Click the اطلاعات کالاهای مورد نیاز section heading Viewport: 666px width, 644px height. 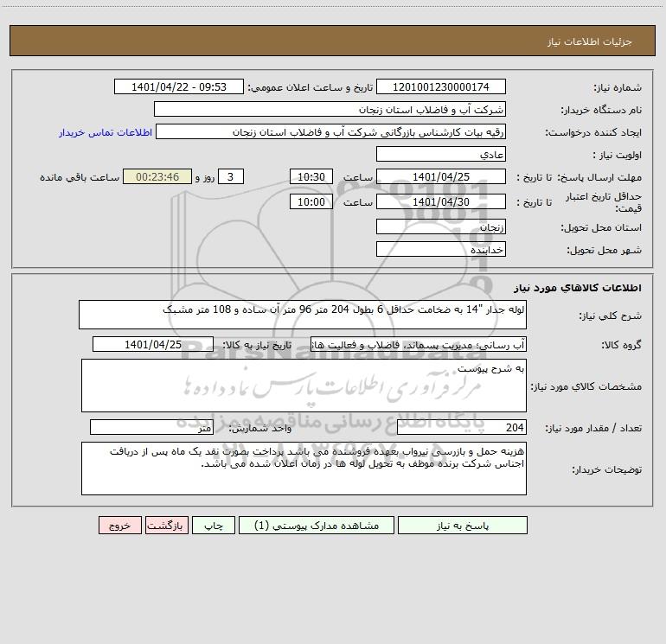click(x=578, y=288)
